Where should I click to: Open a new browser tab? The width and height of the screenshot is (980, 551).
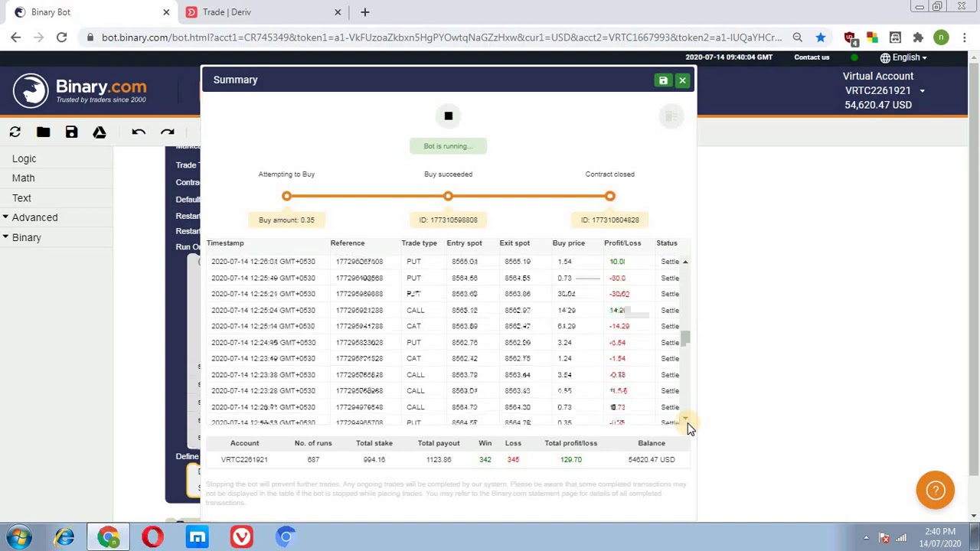(x=365, y=12)
